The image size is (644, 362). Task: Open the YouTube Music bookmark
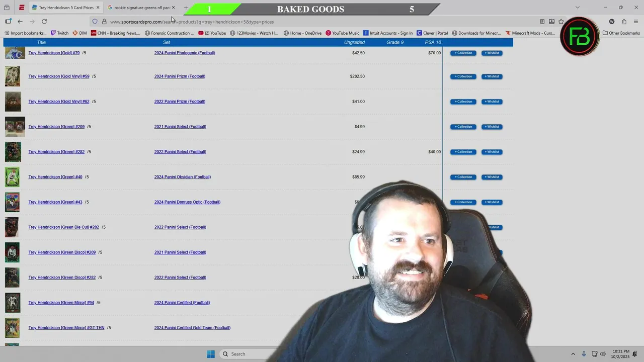(342, 33)
